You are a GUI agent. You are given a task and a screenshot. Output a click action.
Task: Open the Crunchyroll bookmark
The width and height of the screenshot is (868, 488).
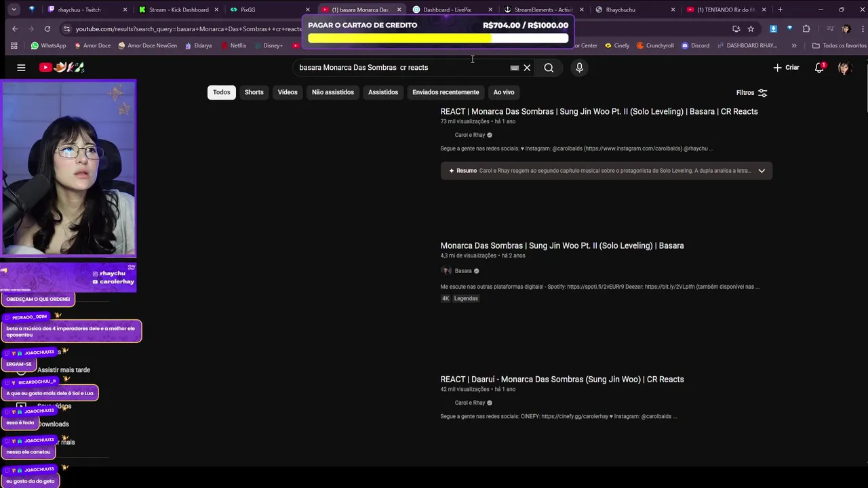655,45
